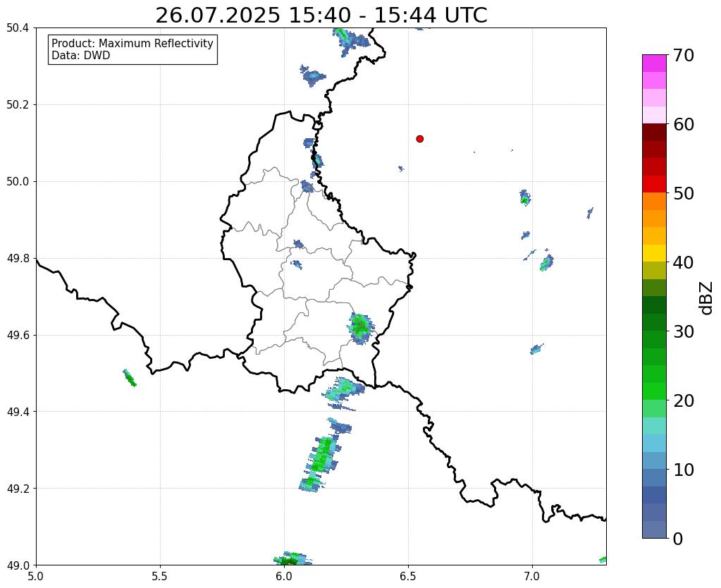Screen dimensions: 721x588
Task: Click the y-axis latitude label 49.8
Action: pyautogui.click(x=18, y=259)
